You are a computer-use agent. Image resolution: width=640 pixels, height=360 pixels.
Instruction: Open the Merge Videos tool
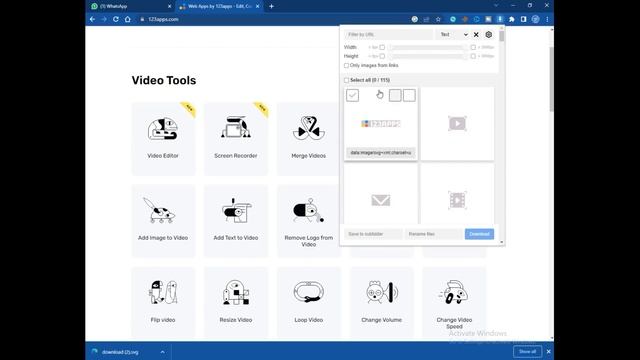(309, 139)
